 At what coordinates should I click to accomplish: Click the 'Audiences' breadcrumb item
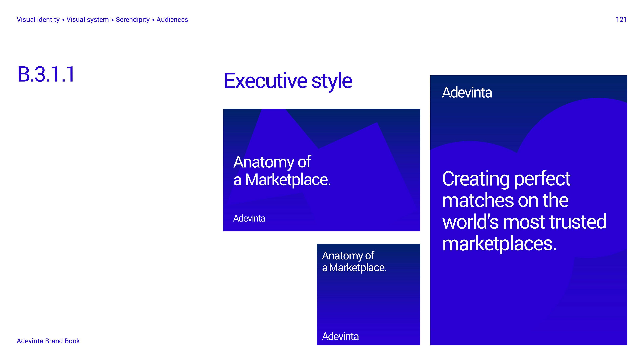[172, 19]
